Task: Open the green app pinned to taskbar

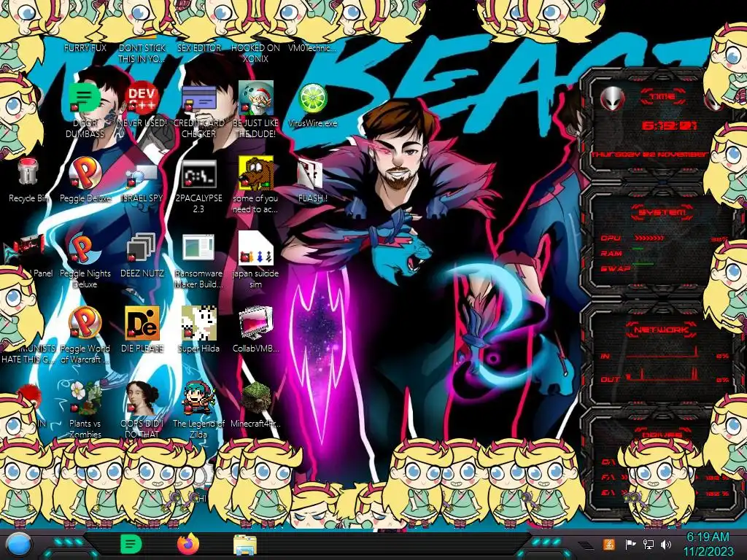Action: pos(131,544)
